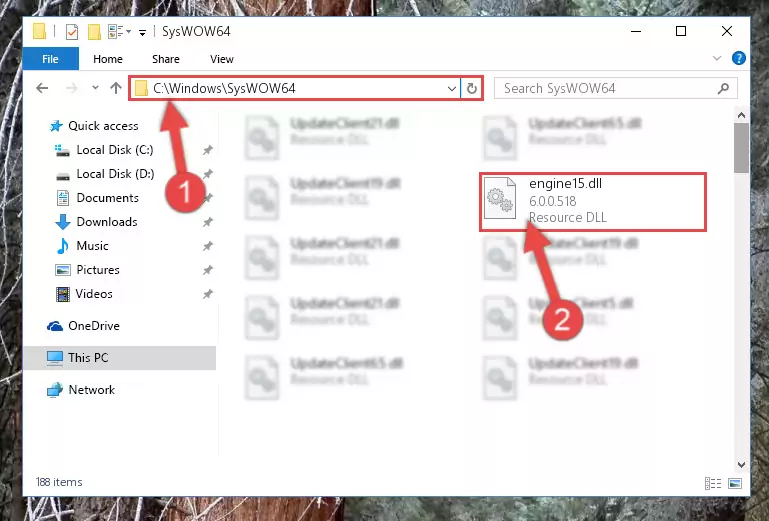Click the Search SysWOW64 box

coord(615,88)
